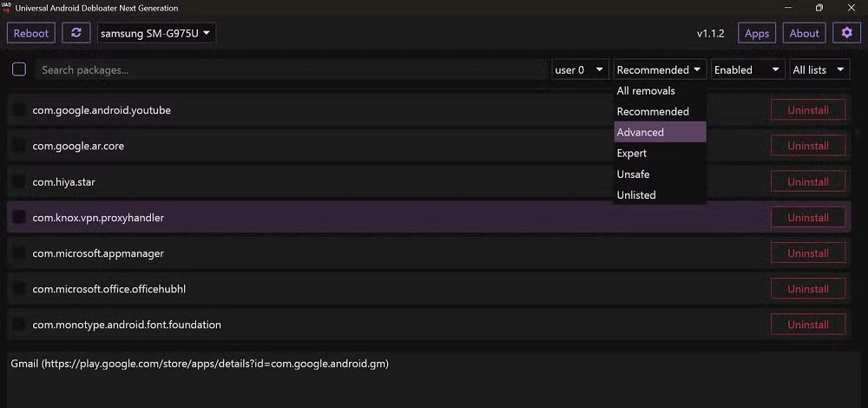
Task: Select the com.microsoft.appmanager package row
Action: [347, 253]
